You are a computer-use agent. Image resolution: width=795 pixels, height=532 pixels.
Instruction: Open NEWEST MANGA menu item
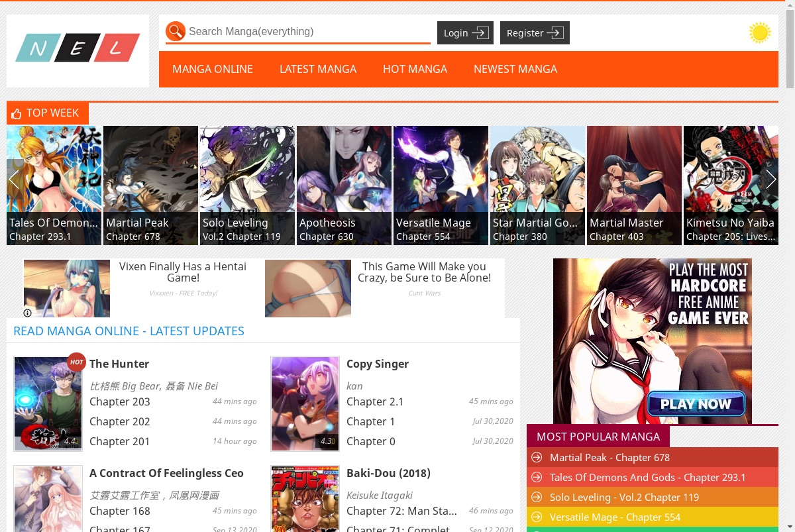click(515, 69)
